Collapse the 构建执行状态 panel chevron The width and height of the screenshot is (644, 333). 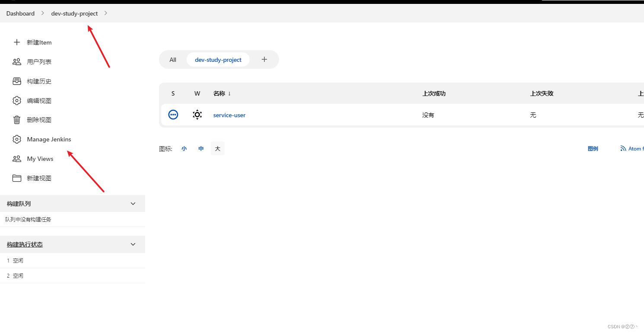[133, 244]
